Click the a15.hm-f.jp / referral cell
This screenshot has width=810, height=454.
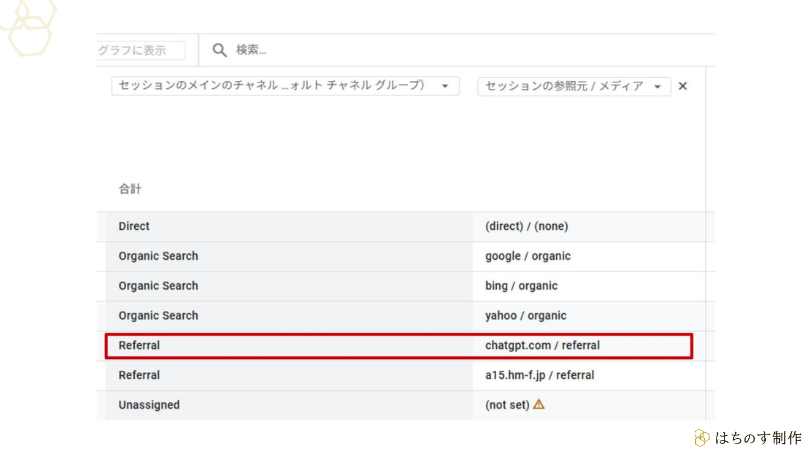539,375
